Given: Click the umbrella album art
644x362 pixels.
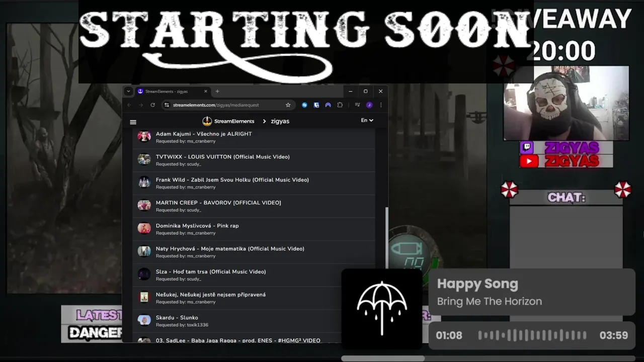Looking at the screenshot, I should [382, 309].
